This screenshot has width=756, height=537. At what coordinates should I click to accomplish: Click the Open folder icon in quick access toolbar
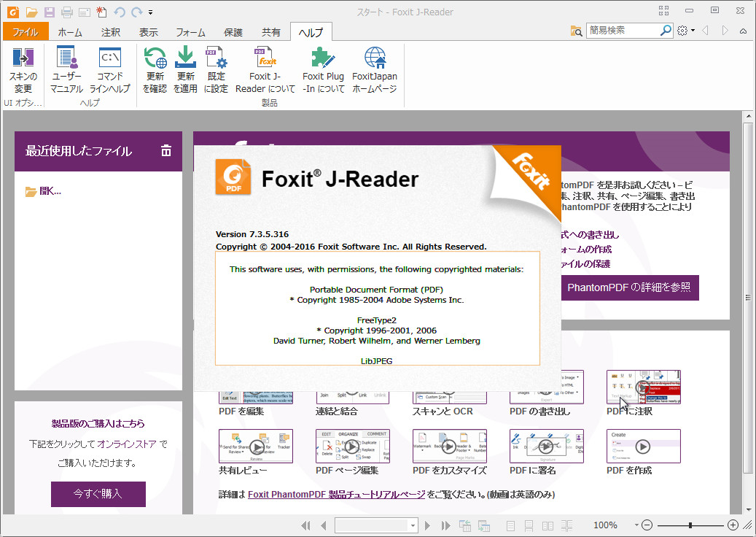31,12
